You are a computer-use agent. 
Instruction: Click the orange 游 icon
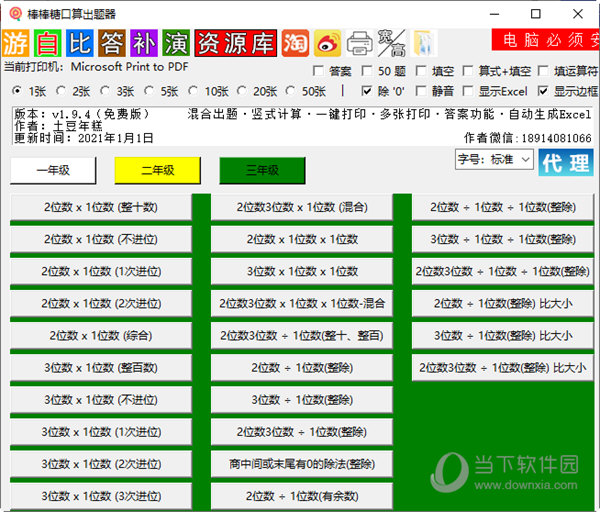pyautogui.click(x=16, y=43)
